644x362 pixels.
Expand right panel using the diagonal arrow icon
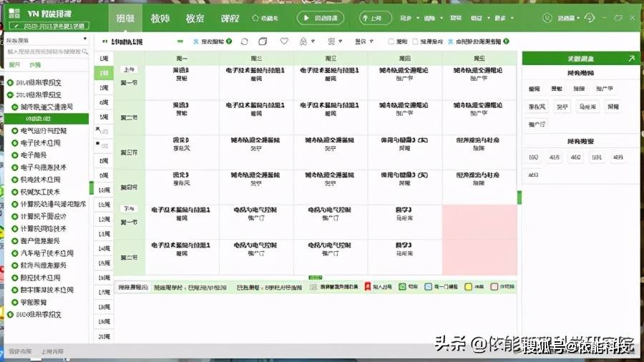click(x=631, y=59)
